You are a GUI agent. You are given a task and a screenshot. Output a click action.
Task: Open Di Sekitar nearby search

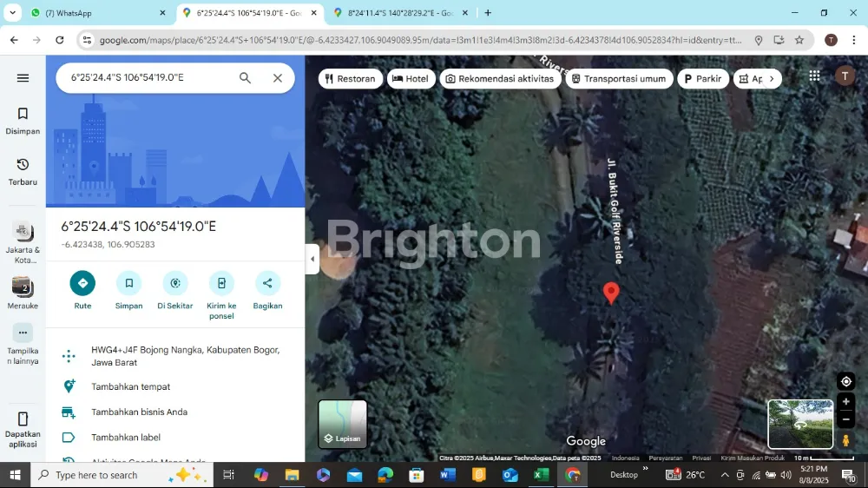click(x=175, y=283)
